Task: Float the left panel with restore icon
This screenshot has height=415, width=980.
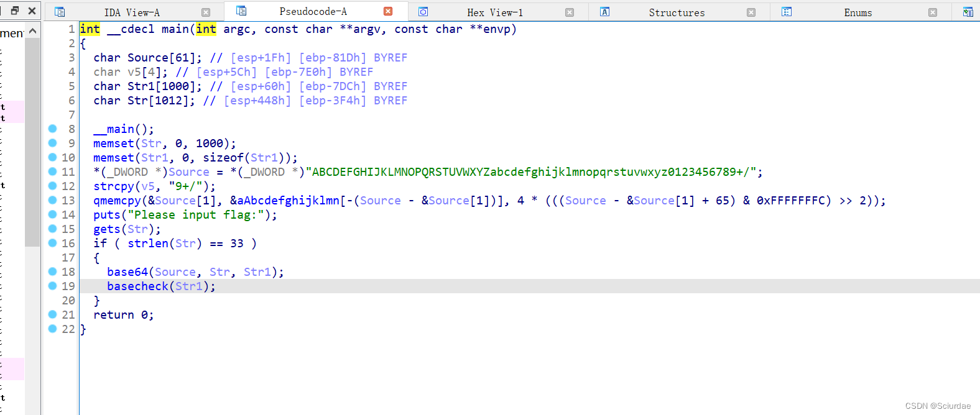Action: [x=15, y=11]
